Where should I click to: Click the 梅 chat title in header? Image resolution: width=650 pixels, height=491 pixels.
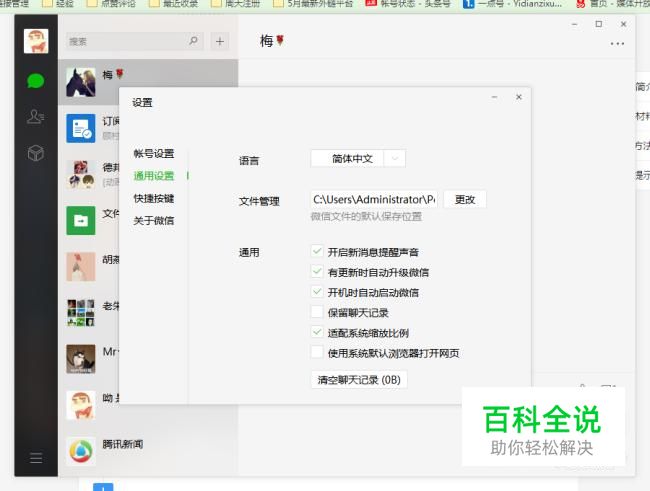pos(272,41)
